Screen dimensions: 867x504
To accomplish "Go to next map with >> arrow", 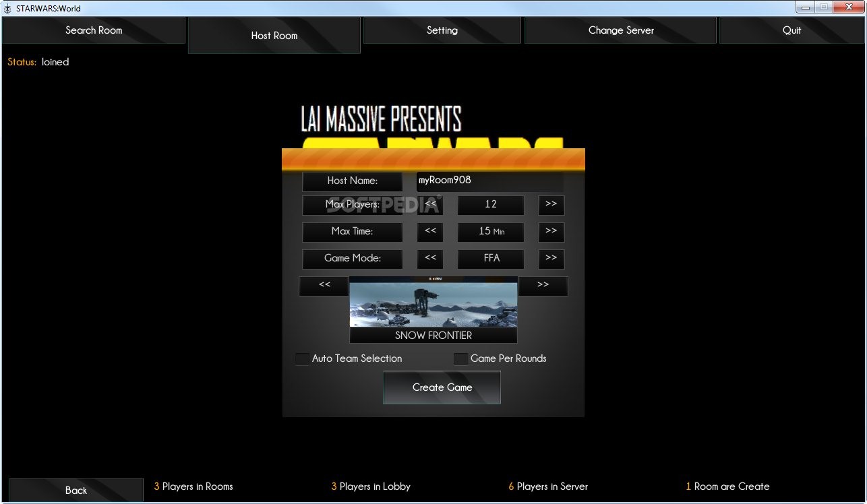I will click(x=543, y=286).
